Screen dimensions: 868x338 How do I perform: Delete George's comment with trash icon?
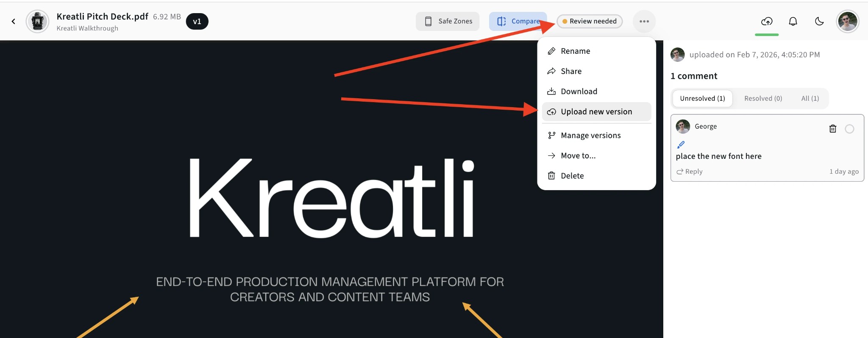pos(832,129)
